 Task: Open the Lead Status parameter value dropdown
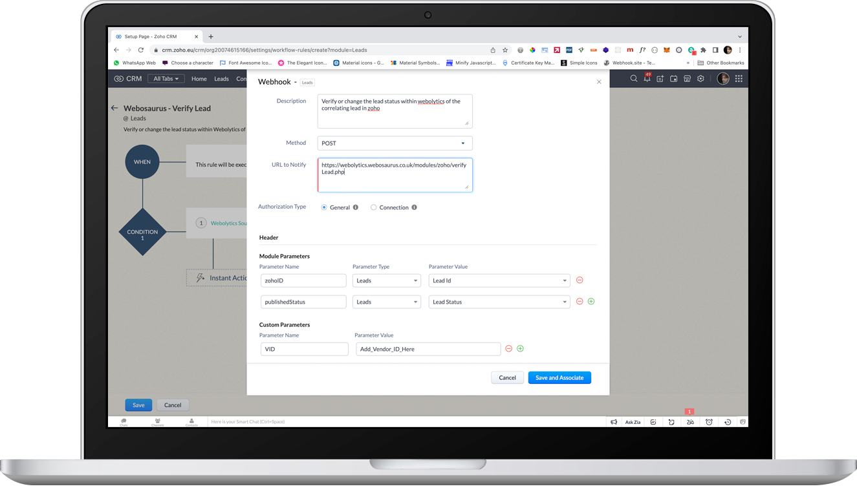pos(499,302)
